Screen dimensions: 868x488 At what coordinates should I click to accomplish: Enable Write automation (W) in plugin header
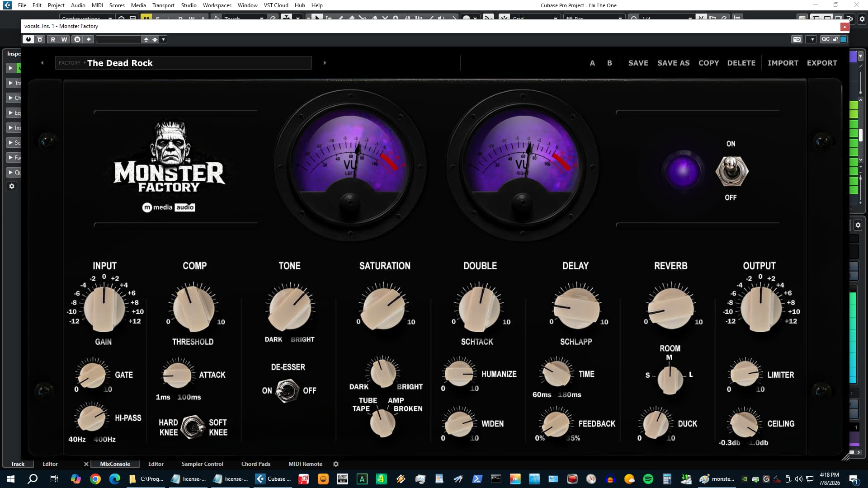pos(64,39)
